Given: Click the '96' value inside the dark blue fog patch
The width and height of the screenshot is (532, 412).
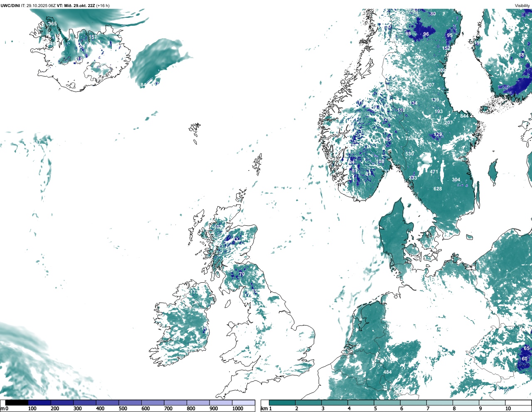Looking at the screenshot, I should pos(426,35).
